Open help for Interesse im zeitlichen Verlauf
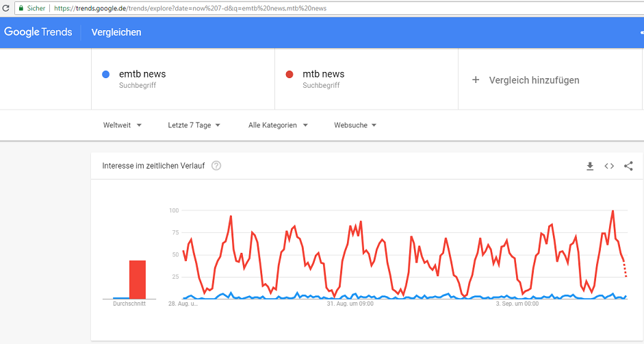Image resolution: width=644 pixels, height=344 pixels. click(x=216, y=166)
